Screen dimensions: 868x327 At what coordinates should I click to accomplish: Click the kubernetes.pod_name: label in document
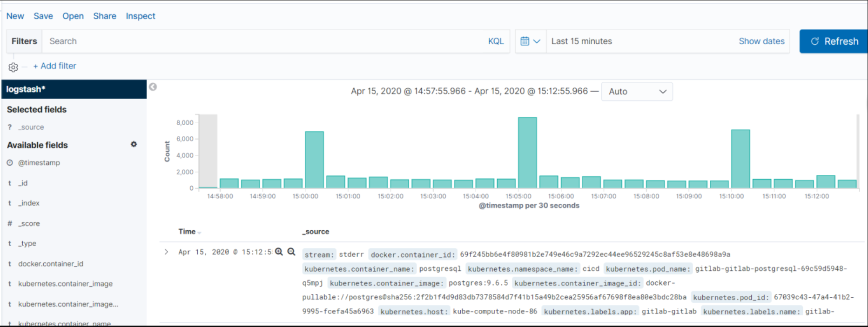pos(648,269)
